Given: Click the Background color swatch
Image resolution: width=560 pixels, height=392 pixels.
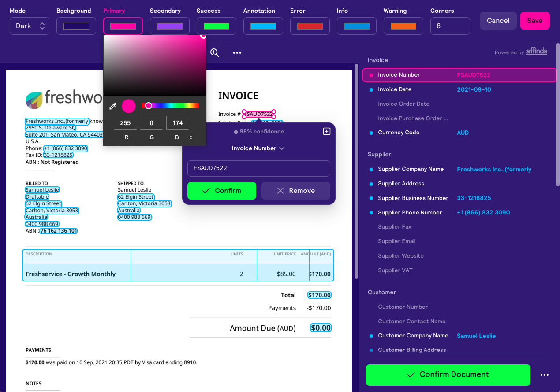Looking at the screenshot, I should coord(76,26).
